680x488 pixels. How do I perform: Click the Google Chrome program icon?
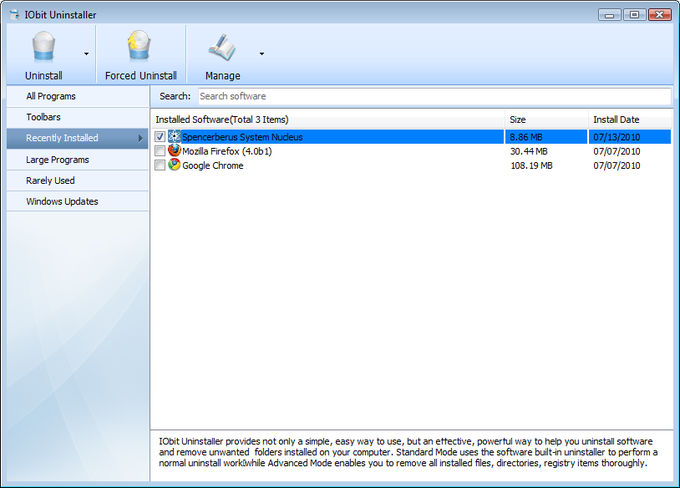pyautogui.click(x=174, y=165)
